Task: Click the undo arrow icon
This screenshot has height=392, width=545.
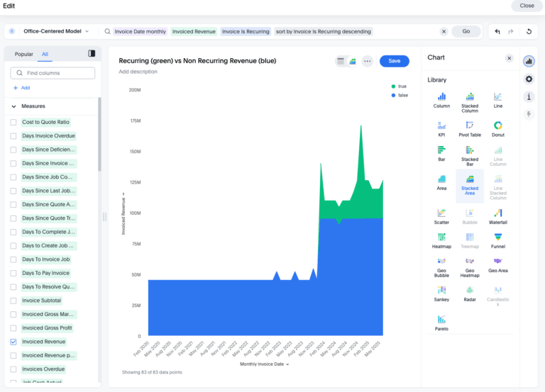Action: (x=497, y=31)
